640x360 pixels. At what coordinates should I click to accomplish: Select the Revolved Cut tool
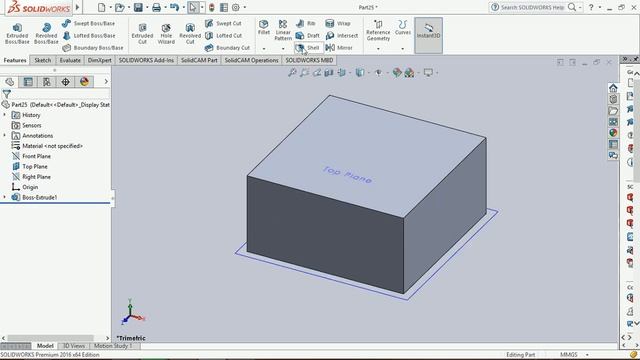click(190, 33)
